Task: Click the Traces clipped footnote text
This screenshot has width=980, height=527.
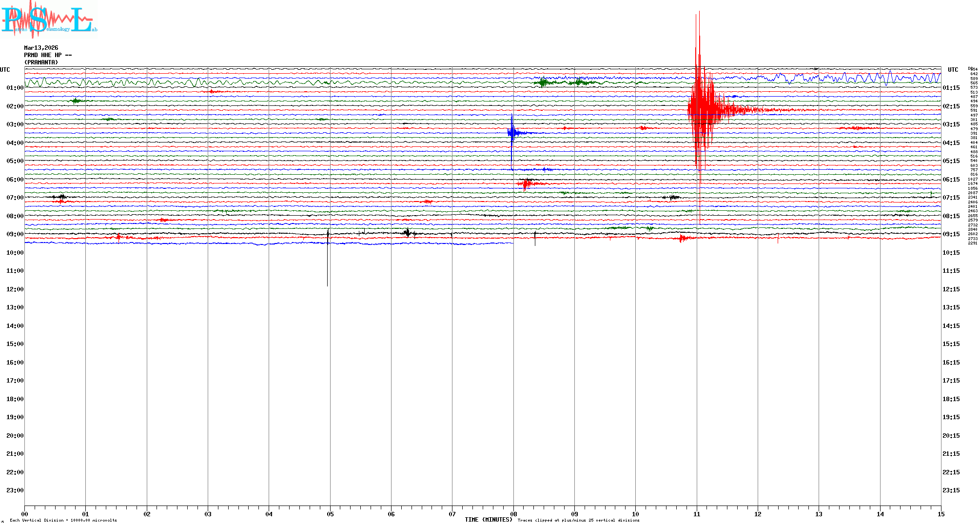Action: point(578,520)
